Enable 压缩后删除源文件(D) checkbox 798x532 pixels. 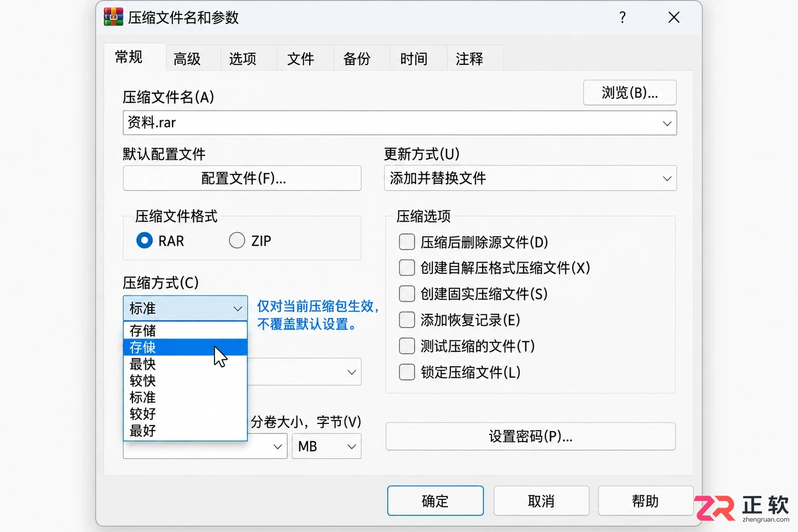coord(407,242)
